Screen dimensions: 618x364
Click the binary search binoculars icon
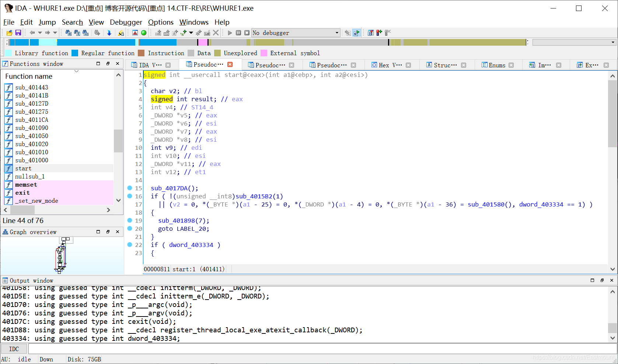85,33
